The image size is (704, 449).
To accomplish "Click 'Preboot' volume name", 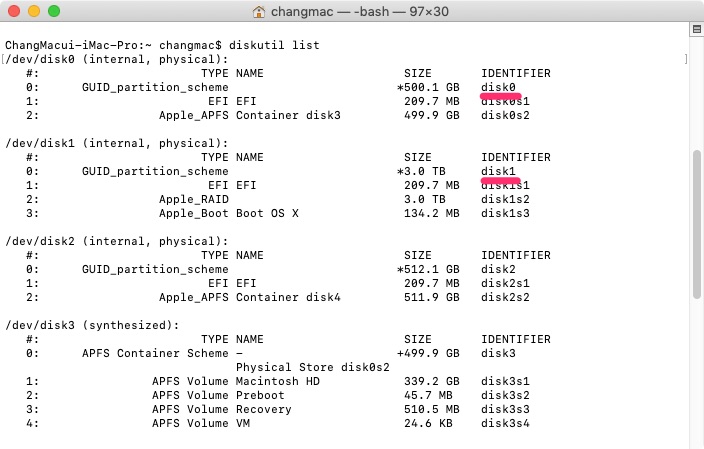I will click(x=260, y=395).
